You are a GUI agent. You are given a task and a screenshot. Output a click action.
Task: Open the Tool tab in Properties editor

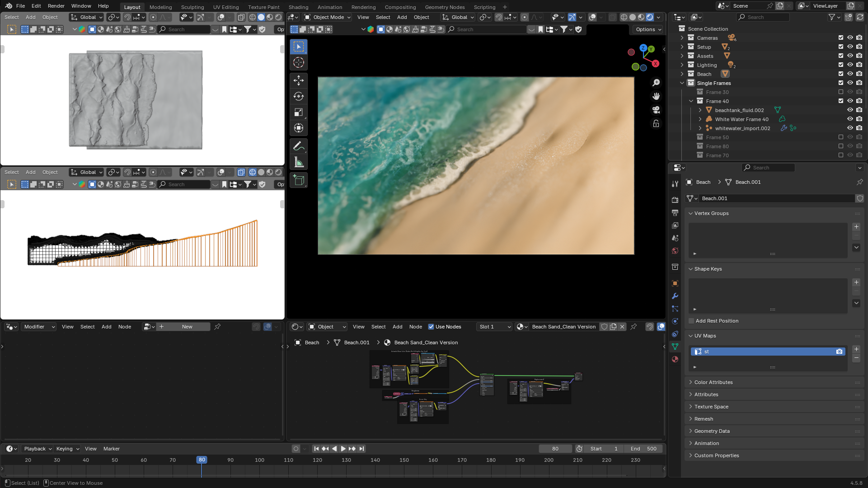675,184
